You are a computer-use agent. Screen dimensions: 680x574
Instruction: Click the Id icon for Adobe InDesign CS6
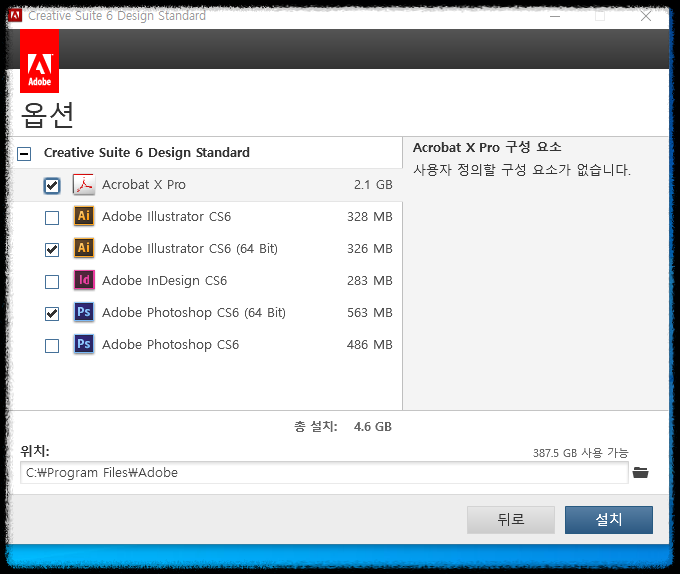(84, 280)
